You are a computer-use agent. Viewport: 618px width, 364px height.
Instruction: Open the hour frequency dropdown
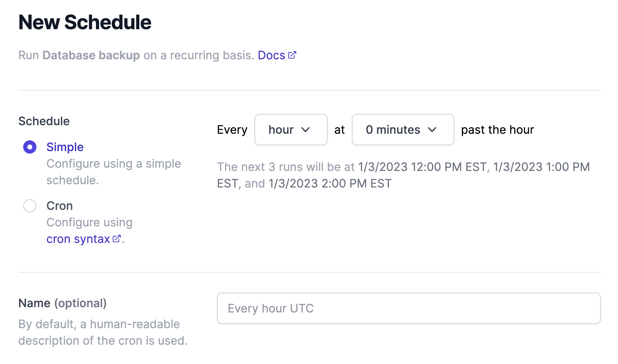[291, 130]
